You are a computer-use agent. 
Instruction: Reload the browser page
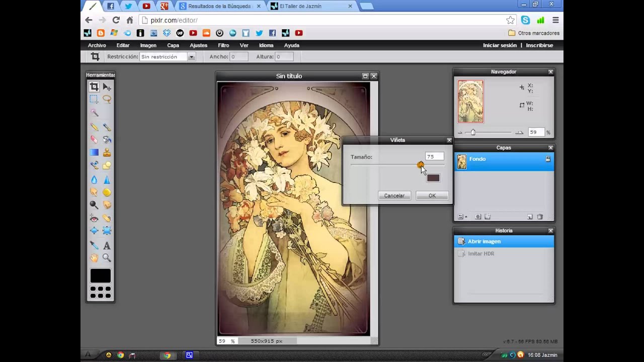click(116, 20)
